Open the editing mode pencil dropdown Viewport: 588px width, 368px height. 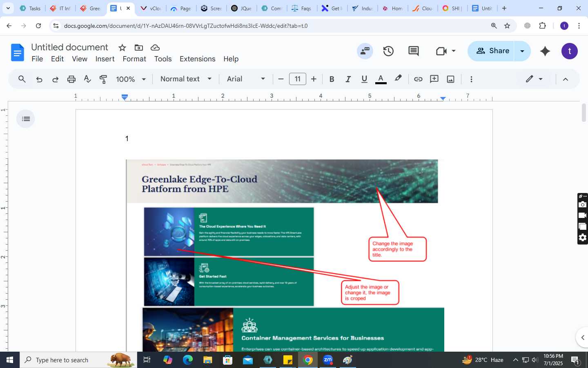point(534,79)
